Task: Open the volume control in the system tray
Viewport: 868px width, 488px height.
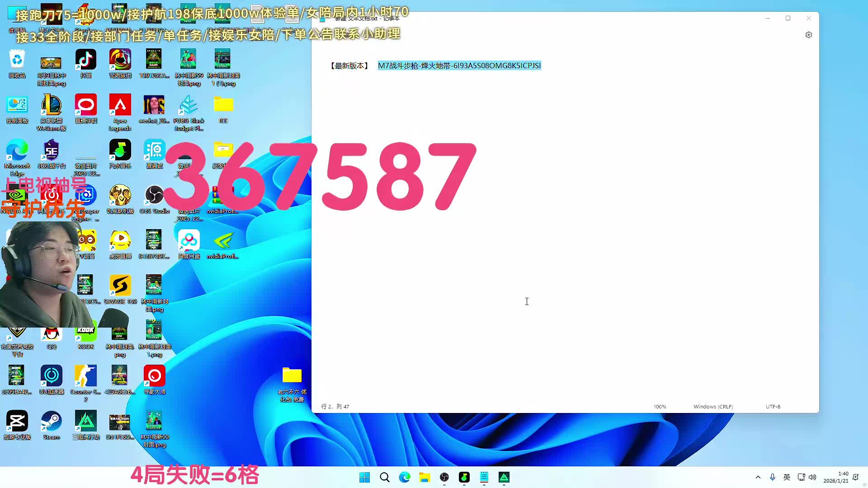Action: click(812, 477)
